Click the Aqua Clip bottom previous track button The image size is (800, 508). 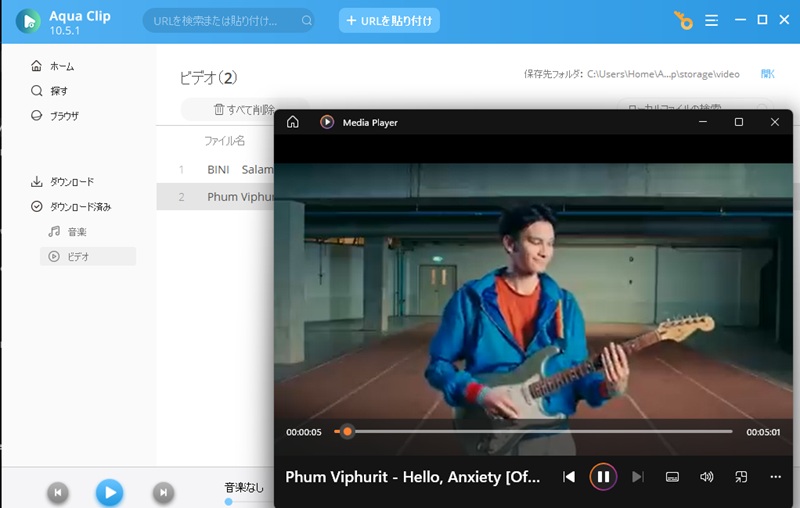pos(58,492)
